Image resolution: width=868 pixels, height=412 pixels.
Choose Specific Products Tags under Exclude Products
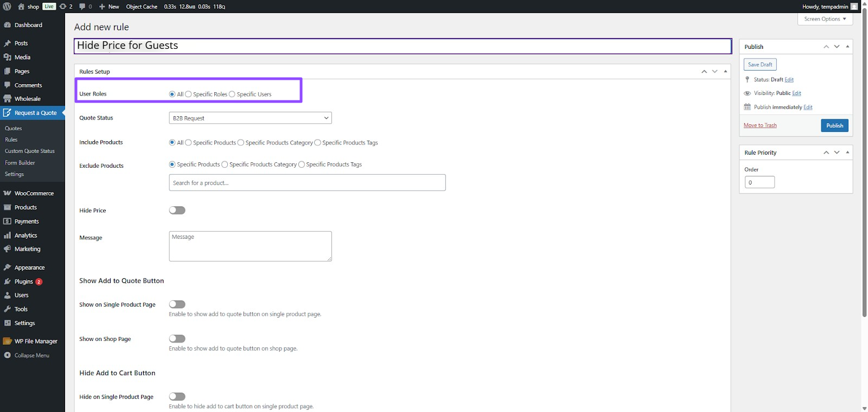coord(302,164)
